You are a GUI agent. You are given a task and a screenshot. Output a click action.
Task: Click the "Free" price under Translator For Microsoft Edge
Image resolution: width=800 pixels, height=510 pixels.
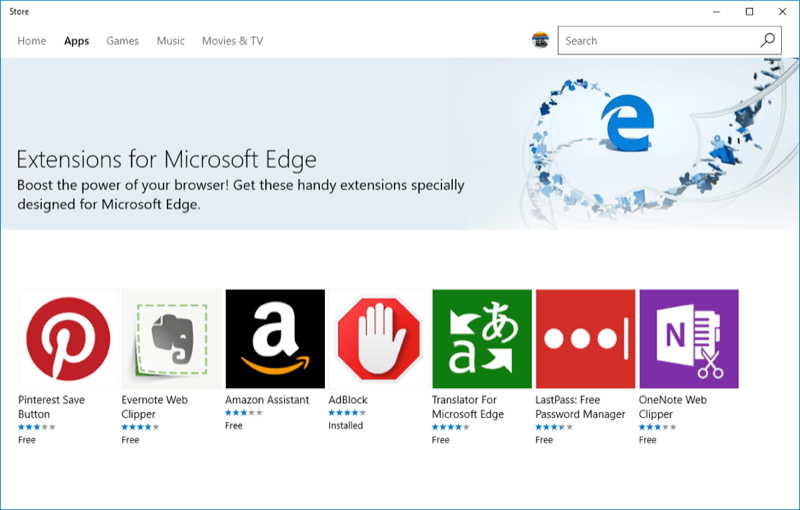tap(440, 440)
